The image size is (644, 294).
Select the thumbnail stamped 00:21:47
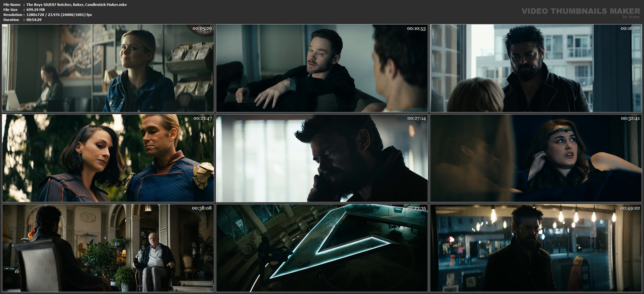click(108, 158)
